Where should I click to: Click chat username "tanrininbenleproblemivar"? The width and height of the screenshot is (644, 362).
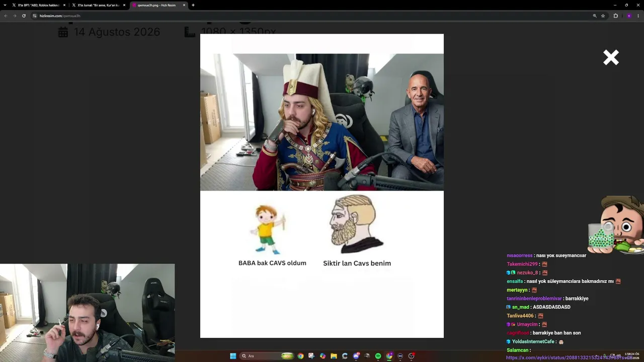tap(534, 299)
